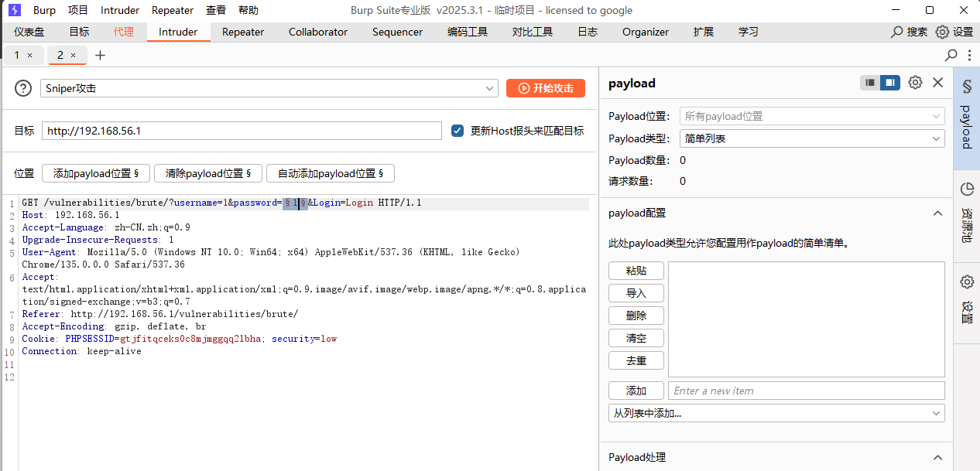Add a new Intruder tab with plus icon
The height and width of the screenshot is (471, 980).
point(100,55)
